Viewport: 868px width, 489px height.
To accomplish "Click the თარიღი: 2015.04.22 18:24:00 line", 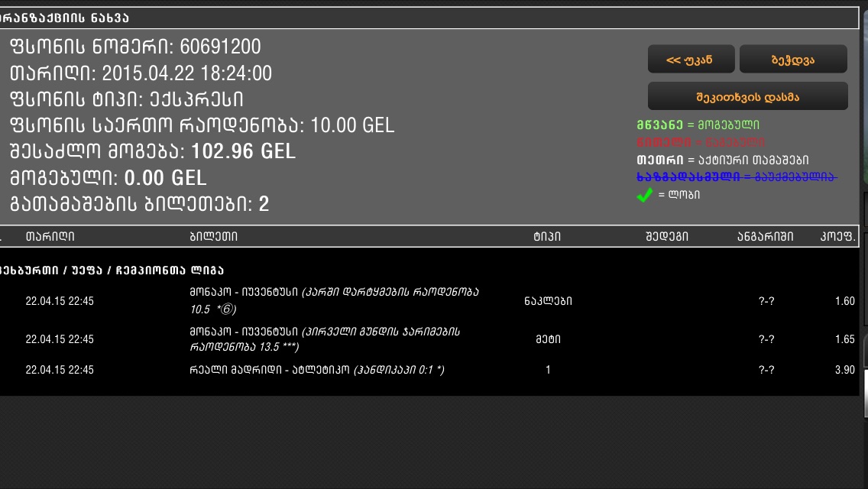I will [x=141, y=73].
